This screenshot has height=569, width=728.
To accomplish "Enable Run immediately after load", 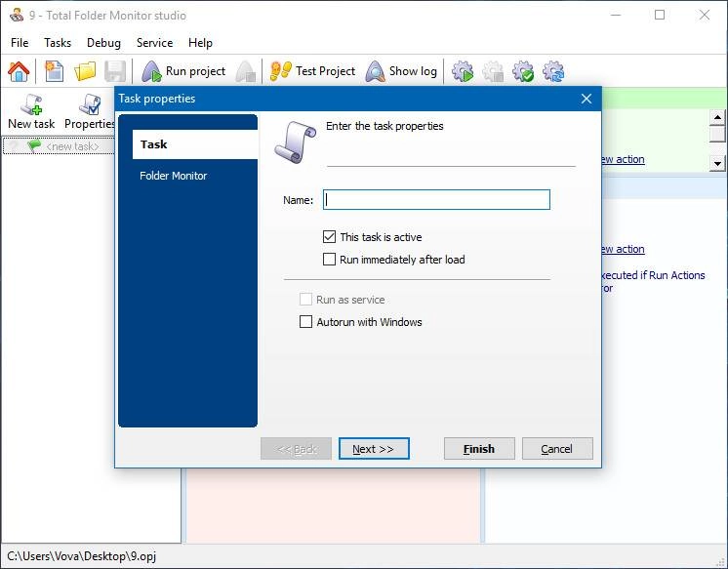I will point(329,260).
